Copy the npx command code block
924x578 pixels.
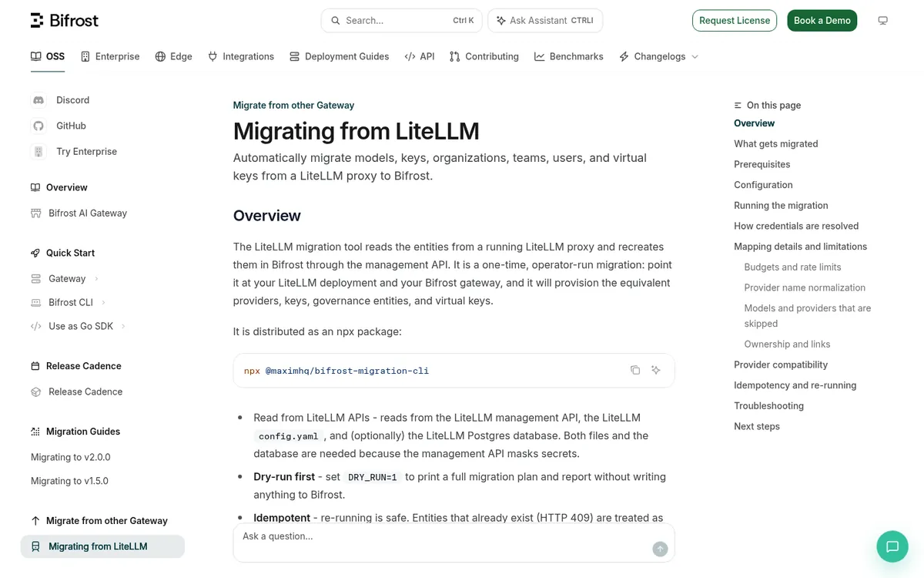pos(635,371)
